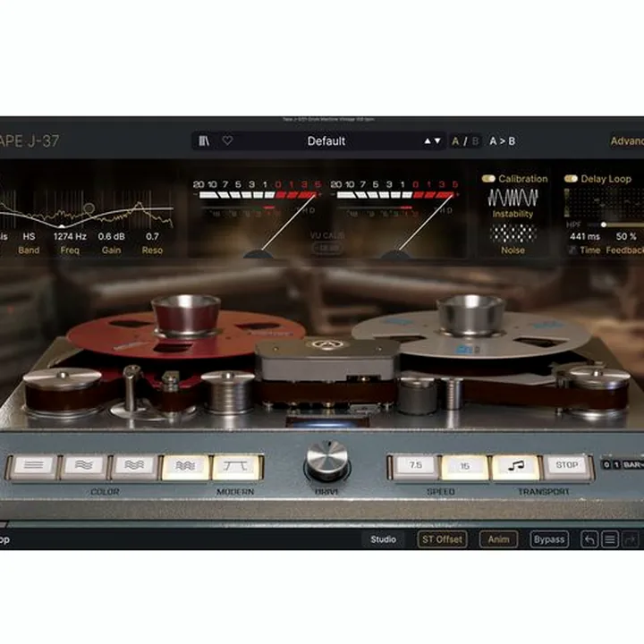Edit the 441 ms delay time value

(584, 236)
